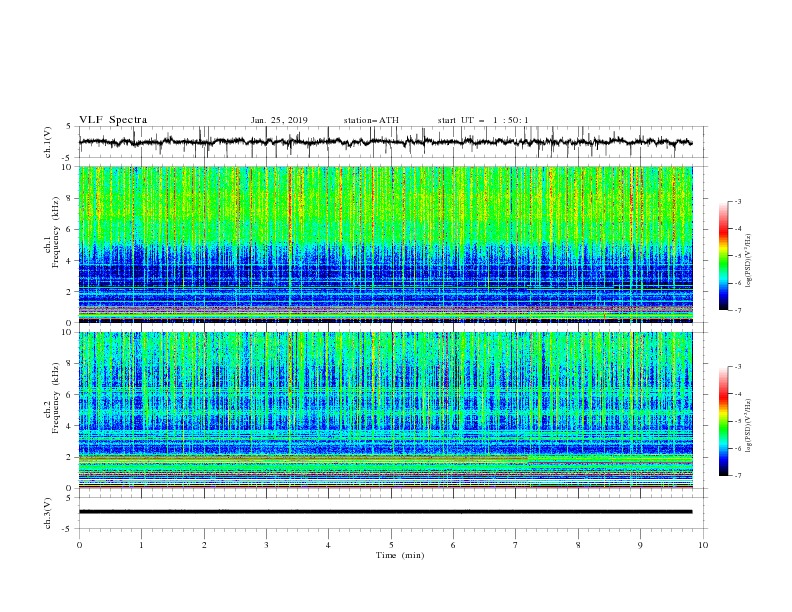Click the '10' kHz tick of ch.2 spectrogram
Viewport: 792px width, 612px height.
coord(68,333)
